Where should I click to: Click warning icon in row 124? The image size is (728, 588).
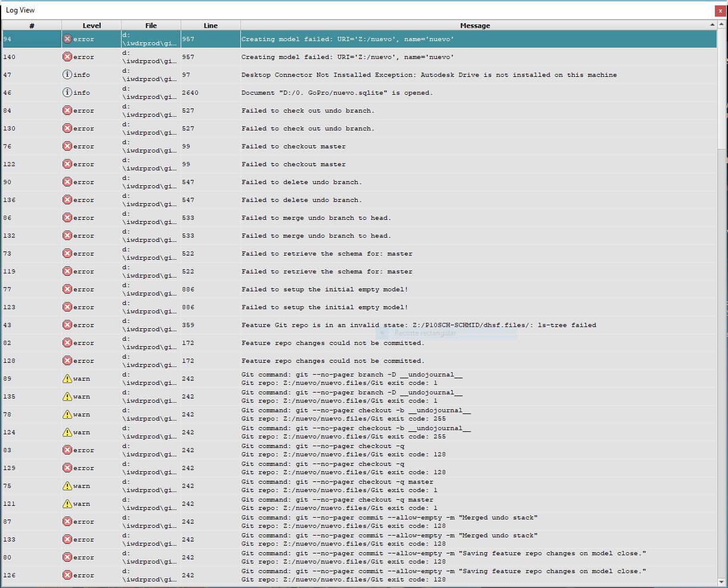(x=67, y=432)
